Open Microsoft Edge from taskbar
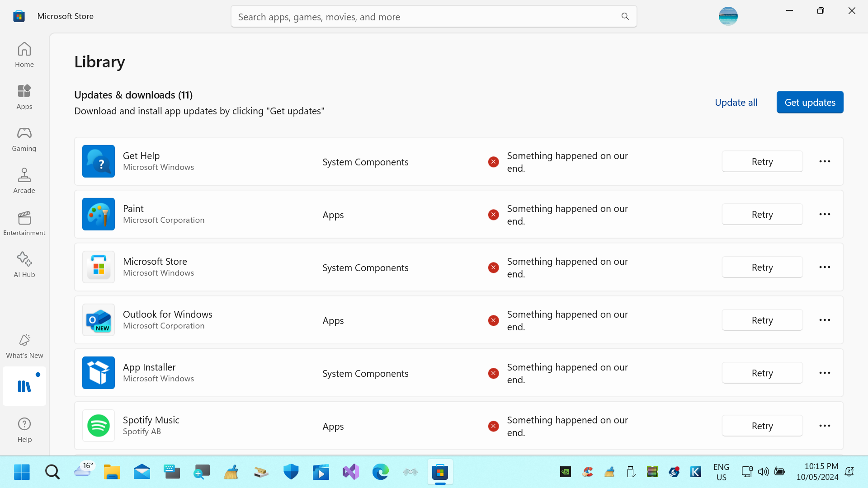Screen dimensions: 868x488 click(x=381, y=472)
